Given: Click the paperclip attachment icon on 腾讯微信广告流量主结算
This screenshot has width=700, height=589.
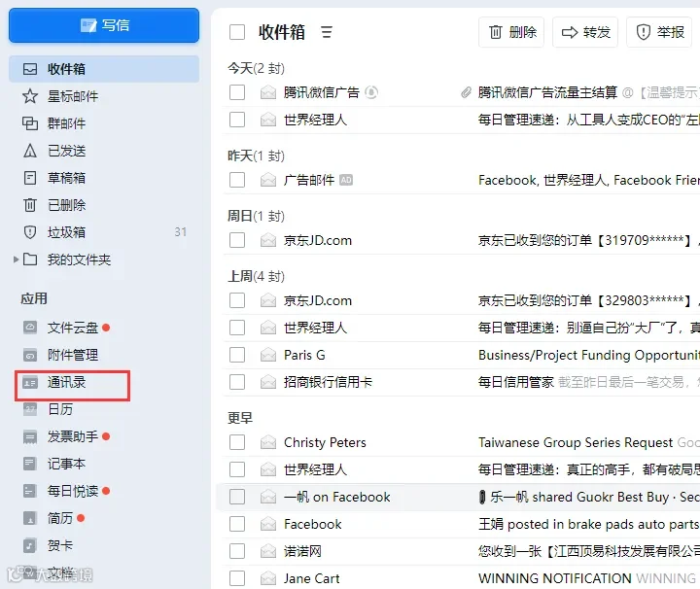Looking at the screenshot, I should click(466, 92).
